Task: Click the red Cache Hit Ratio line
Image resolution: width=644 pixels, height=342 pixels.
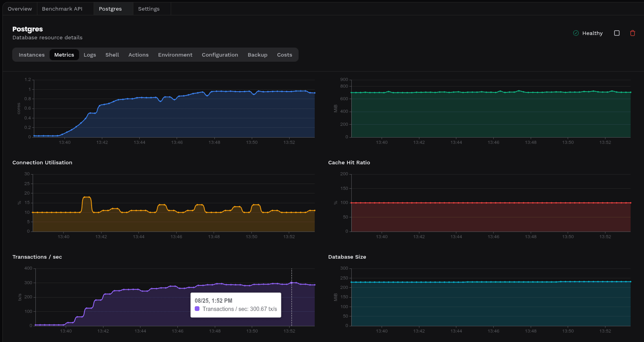Action: click(491, 203)
